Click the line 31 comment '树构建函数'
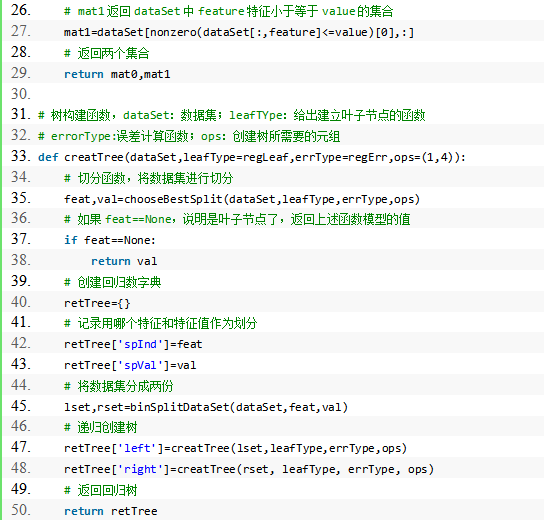The width and height of the screenshot is (545, 522). click(231, 115)
